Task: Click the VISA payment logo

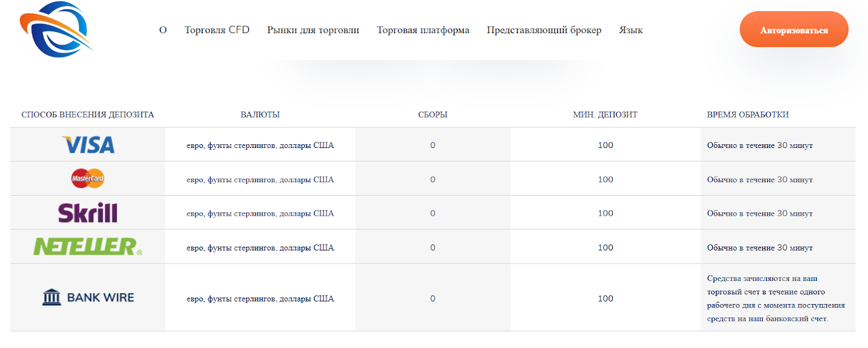Action: tap(88, 145)
